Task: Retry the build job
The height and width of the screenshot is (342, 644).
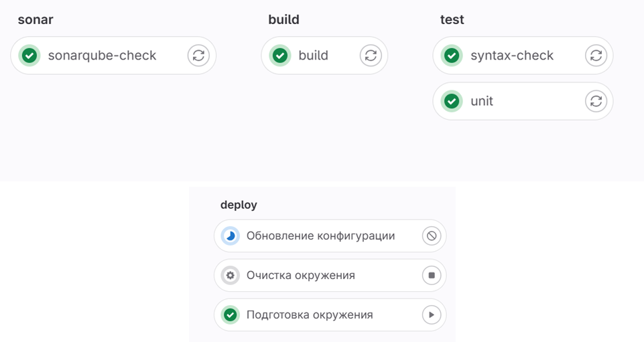Action: (371, 56)
